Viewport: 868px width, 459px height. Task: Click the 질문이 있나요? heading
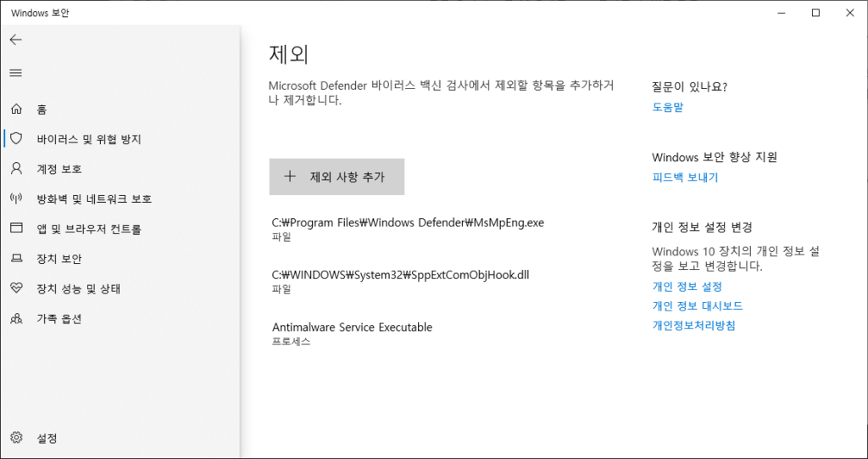tap(690, 87)
